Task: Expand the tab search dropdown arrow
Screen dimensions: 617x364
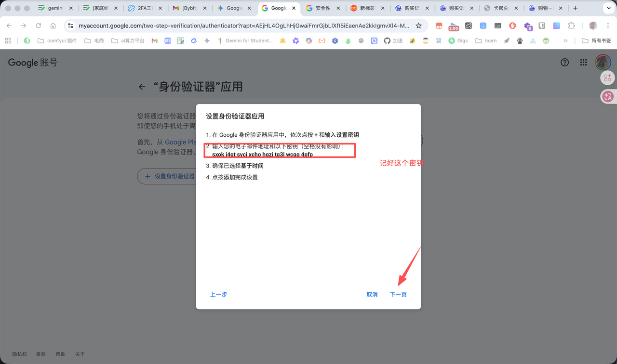Action: (x=609, y=8)
